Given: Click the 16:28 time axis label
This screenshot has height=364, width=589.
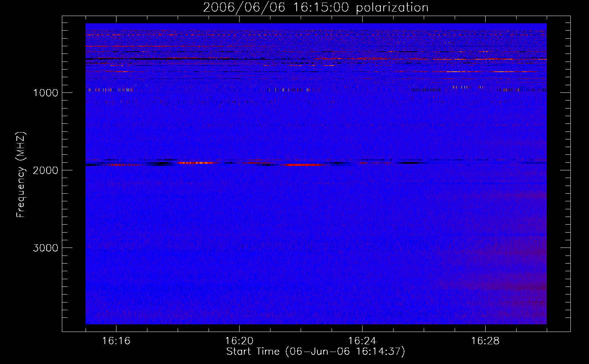Looking at the screenshot, I should pyautogui.click(x=485, y=341).
